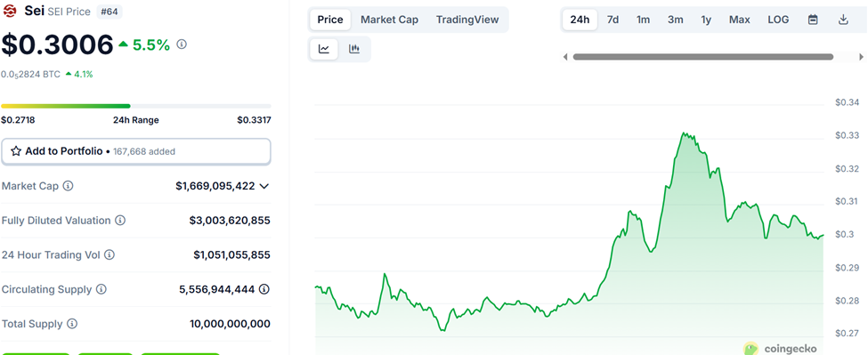Screen dimensions: 868x355
Task: Click the $0.3006 price value
Action: 58,44
